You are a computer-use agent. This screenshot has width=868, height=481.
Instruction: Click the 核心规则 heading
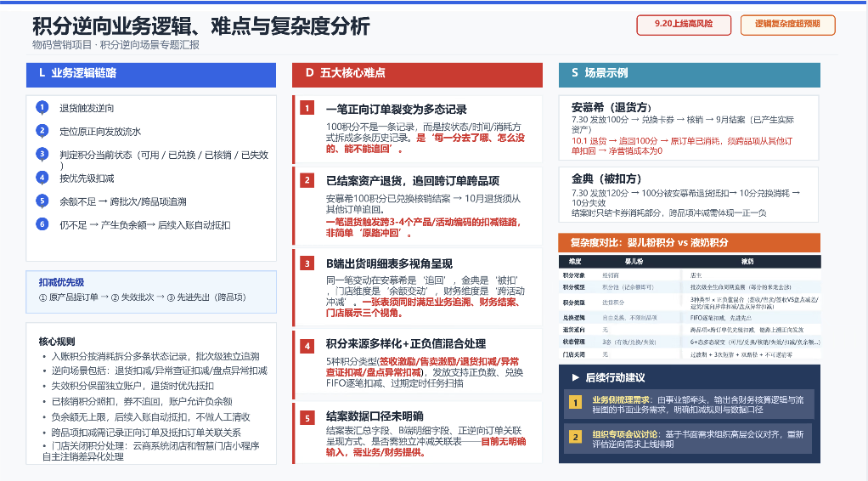pos(56,342)
